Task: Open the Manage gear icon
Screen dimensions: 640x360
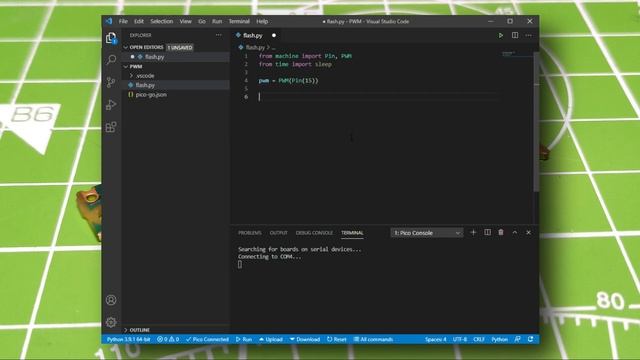Action: 111,322
